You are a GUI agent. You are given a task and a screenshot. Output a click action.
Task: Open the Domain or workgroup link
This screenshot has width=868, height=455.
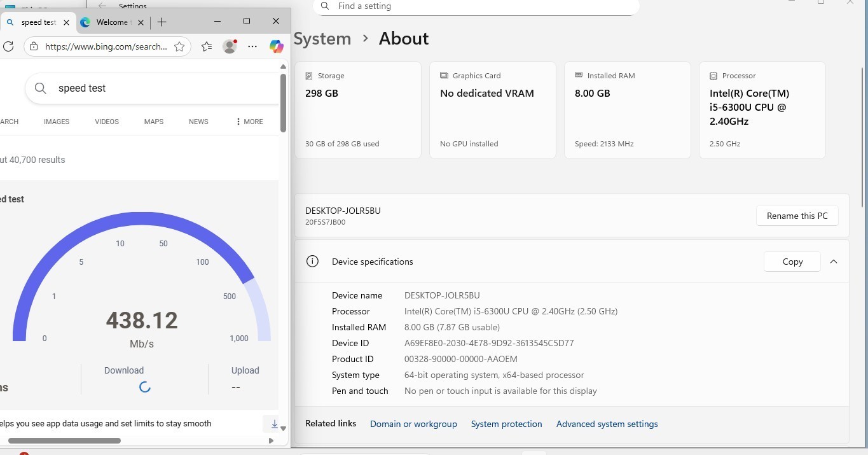click(413, 424)
